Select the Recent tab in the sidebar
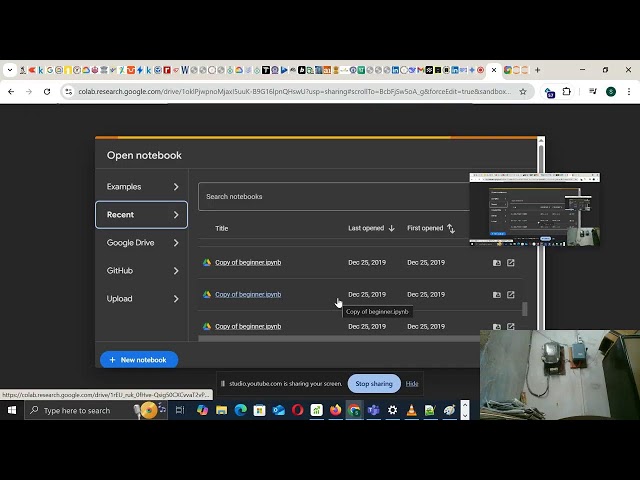The image size is (640, 480). pos(141,215)
